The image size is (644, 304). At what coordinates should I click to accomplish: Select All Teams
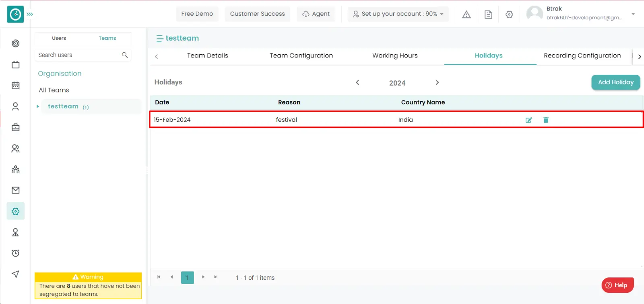pyautogui.click(x=54, y=90)
